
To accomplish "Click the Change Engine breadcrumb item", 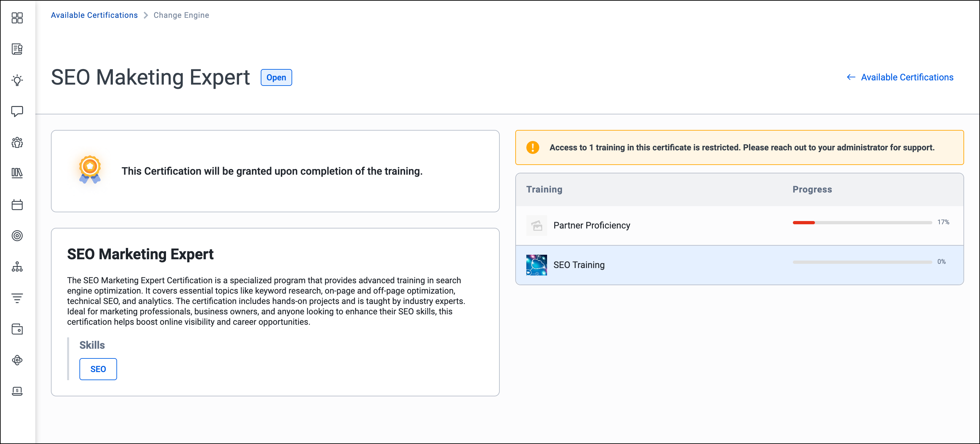I will pos(182,15).
